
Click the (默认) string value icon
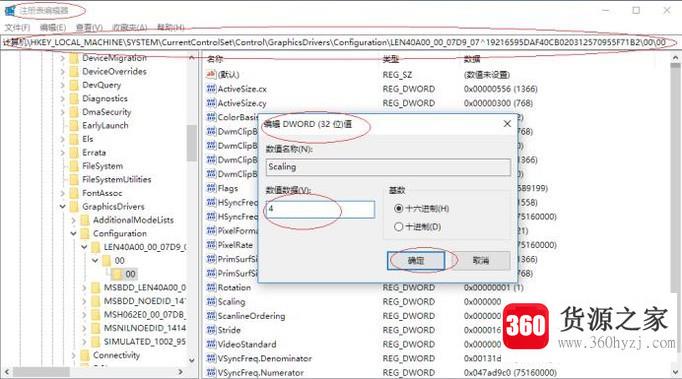pos(211,74)
